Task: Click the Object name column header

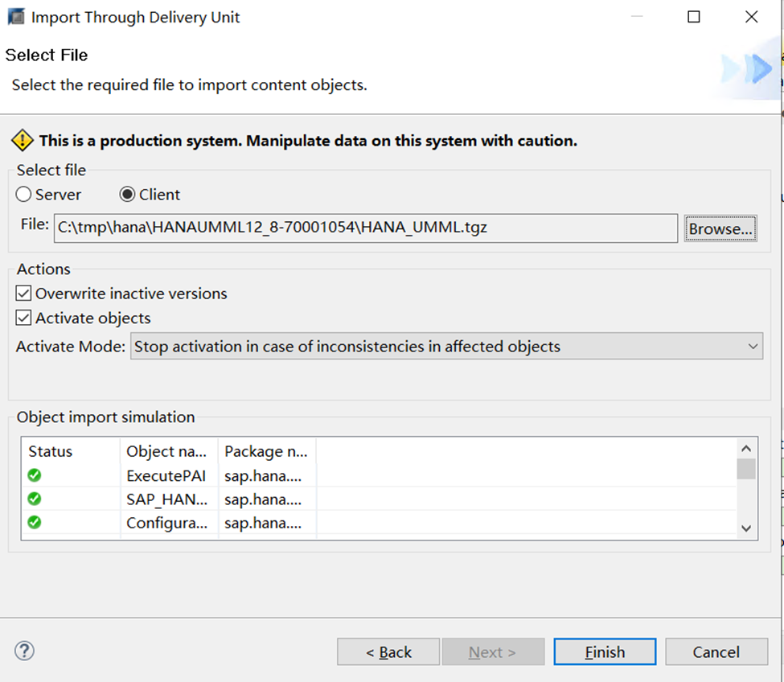Action: pos(169,451)
